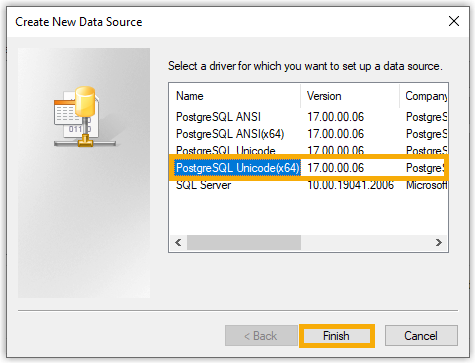Click the Finish button
Viewport: 476px width, 364px height.
coord(337,336)
